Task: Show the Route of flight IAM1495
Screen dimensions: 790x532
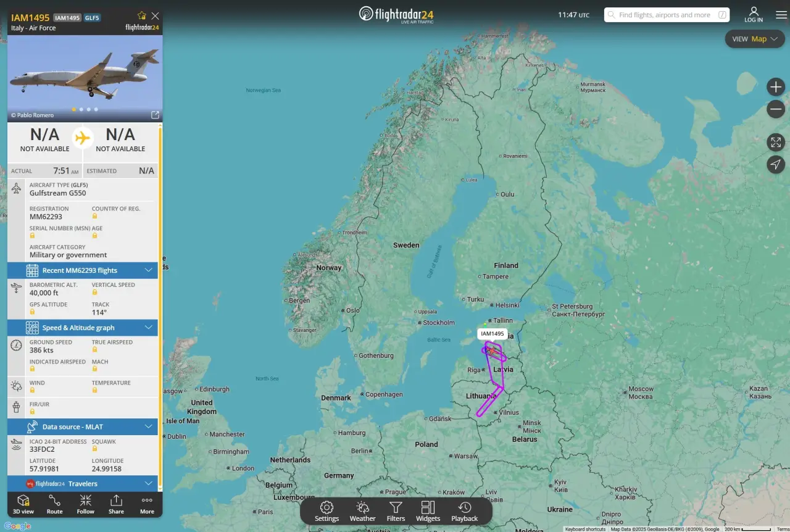Action: coord(54,504)
